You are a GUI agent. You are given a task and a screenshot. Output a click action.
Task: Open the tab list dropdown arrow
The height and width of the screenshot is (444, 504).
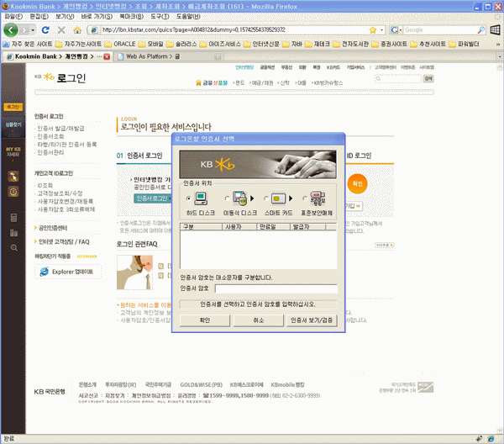point(500,56)
